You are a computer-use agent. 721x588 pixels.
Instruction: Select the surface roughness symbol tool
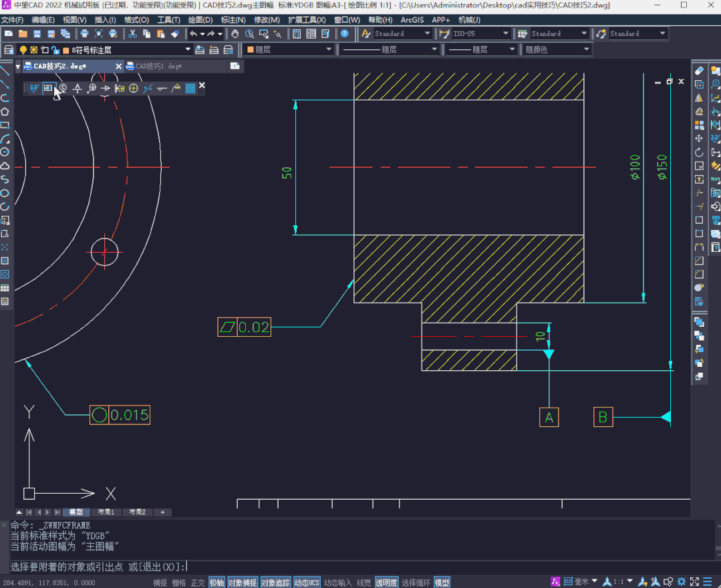pos(34,88)
